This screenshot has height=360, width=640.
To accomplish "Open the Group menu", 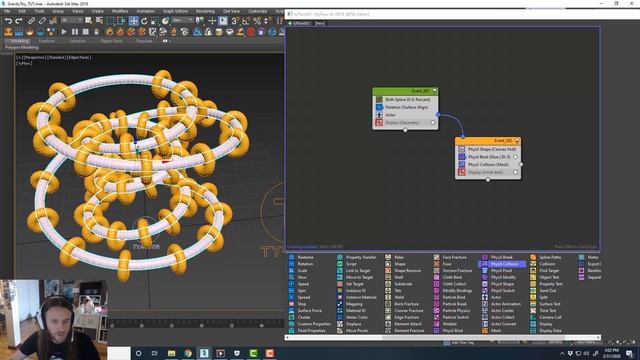I will [x=58, y=11].
